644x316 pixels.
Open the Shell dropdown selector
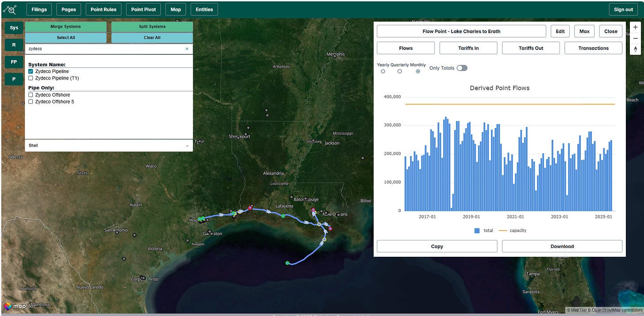pyautogui.click(x=109, y=145)
